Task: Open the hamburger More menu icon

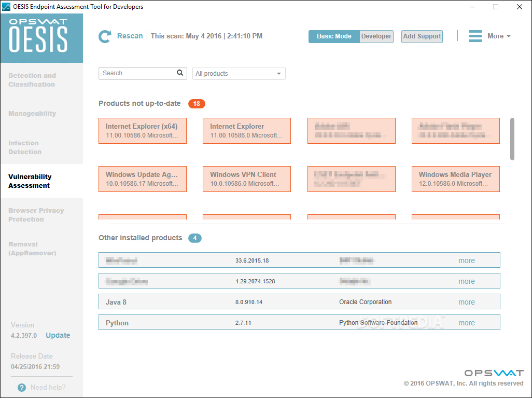Action: (x=475, y=36)
